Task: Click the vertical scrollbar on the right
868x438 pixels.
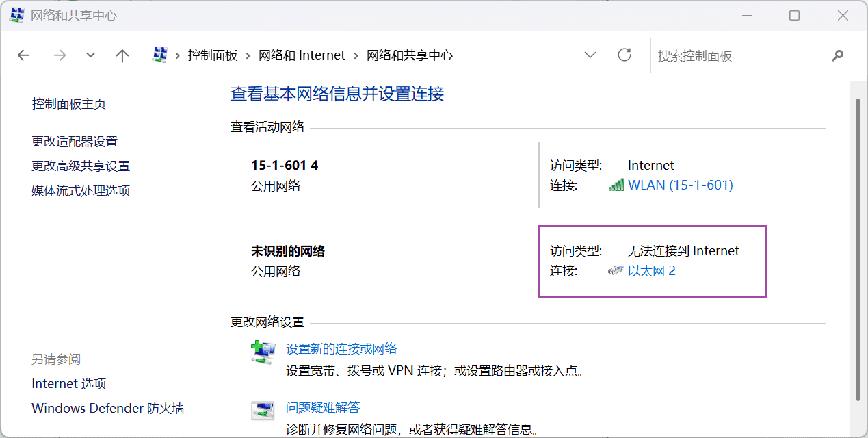Action: tap(858, 246)
